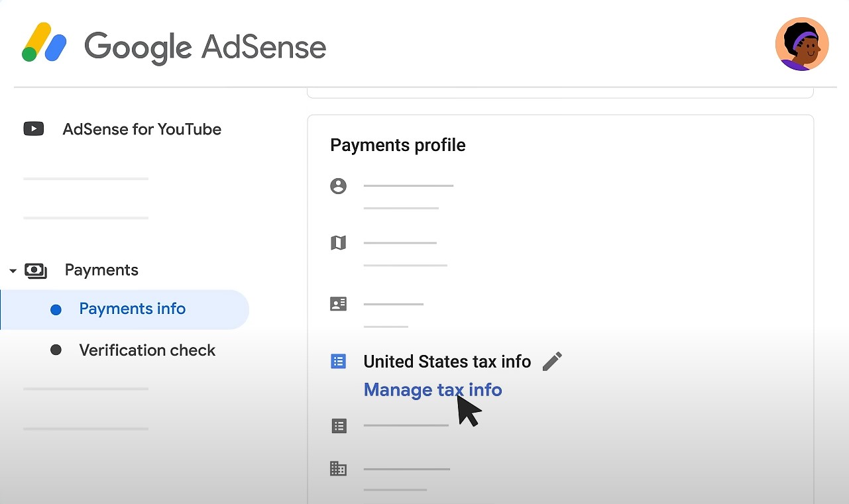The height and width of the screenshot is (504, 849).
Task: Select Payments info in sidebar
Action: click(x=125, y=309)
